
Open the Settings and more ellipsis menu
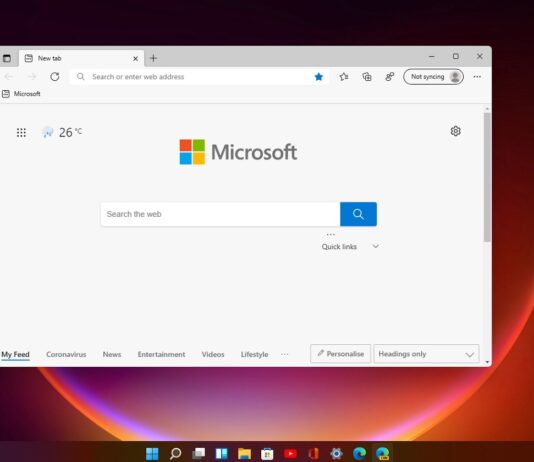[477, 77]
